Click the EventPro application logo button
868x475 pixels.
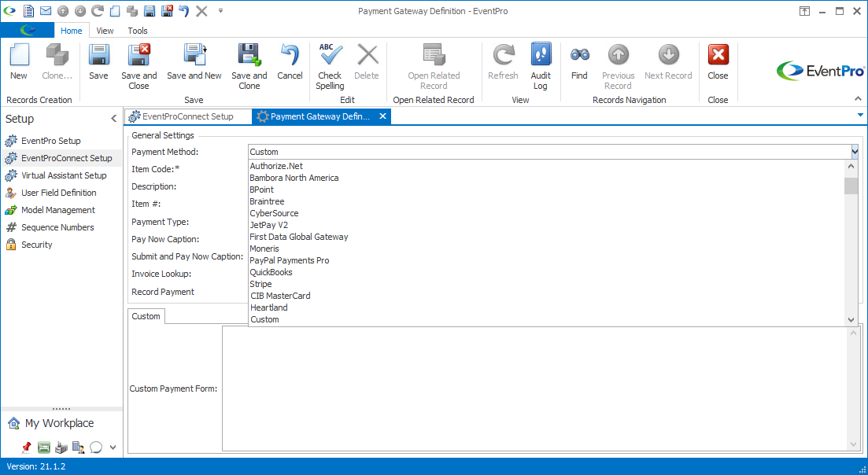pos(27,31)
